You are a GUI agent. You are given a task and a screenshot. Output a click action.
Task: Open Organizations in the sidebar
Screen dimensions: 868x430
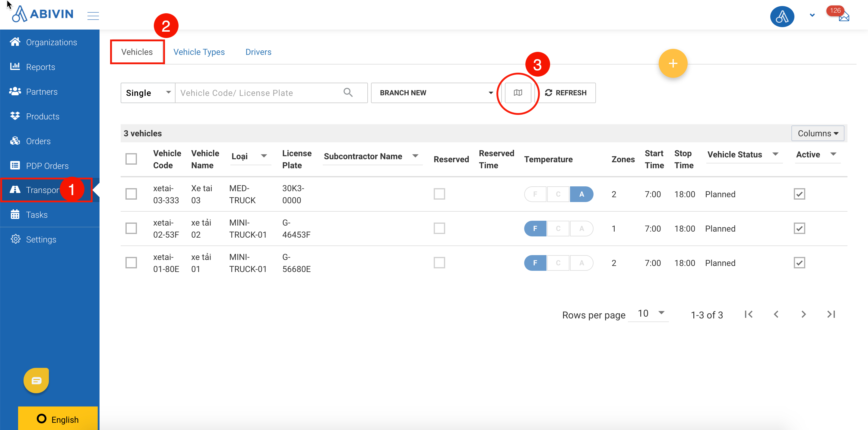pos(50,42)
